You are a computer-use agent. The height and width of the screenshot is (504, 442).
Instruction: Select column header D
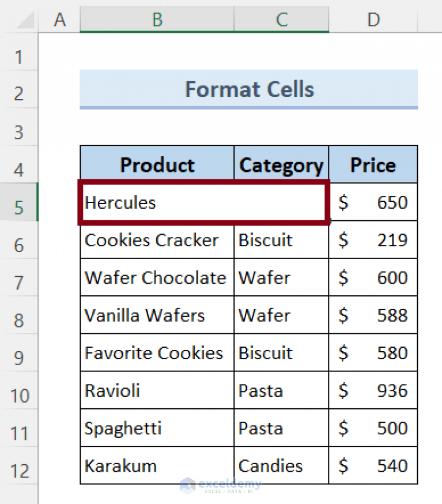pos(373,19)
